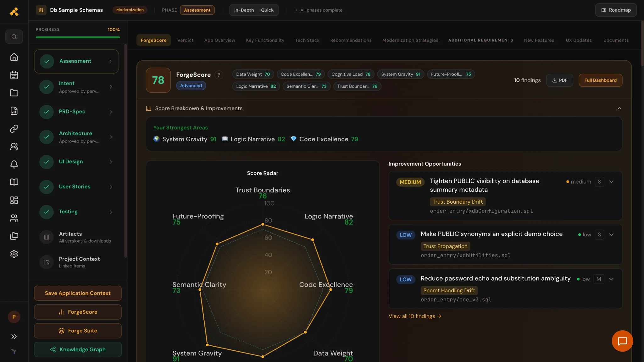The height and width of the screenshot is (362, 644).
Task: Open the Roadmap button
Action: pyautogui.click(x=616, y=10)
